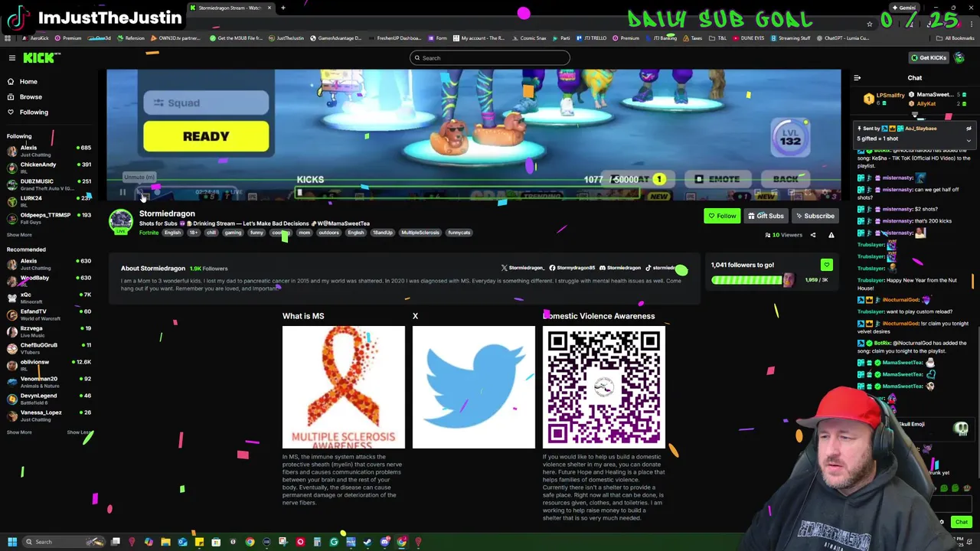Open EsfandTV recommended channel
Image resolution: width=980 pixels, height=551 pixels.
pos(47,315)
